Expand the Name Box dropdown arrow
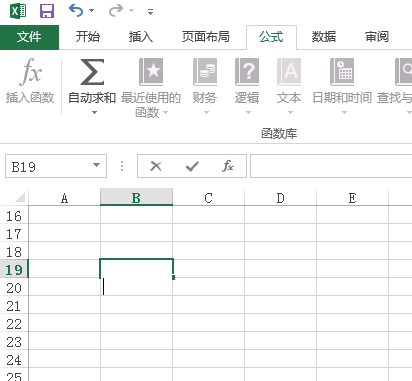The height and width of the screenshot is (381, 412). pyautogui.click(x=96, y=165)
